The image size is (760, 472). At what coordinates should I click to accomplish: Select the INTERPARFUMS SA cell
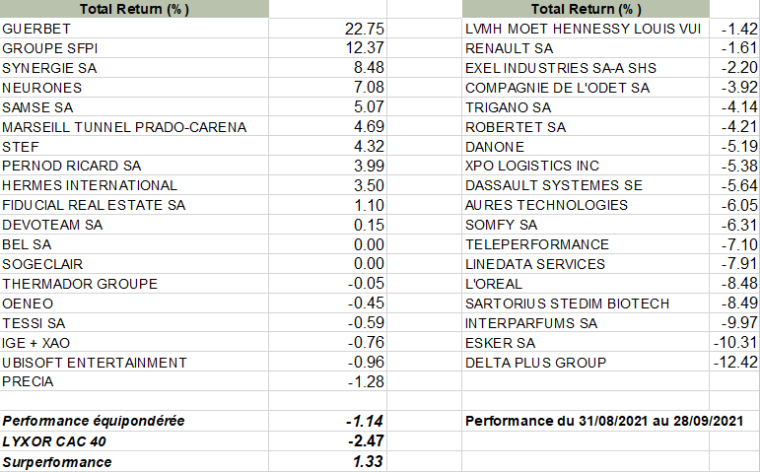pos(586,324)
